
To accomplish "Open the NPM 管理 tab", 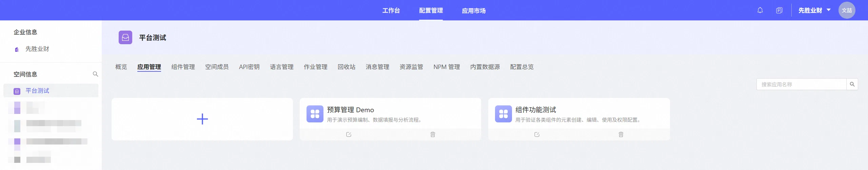I will point(447,67).
